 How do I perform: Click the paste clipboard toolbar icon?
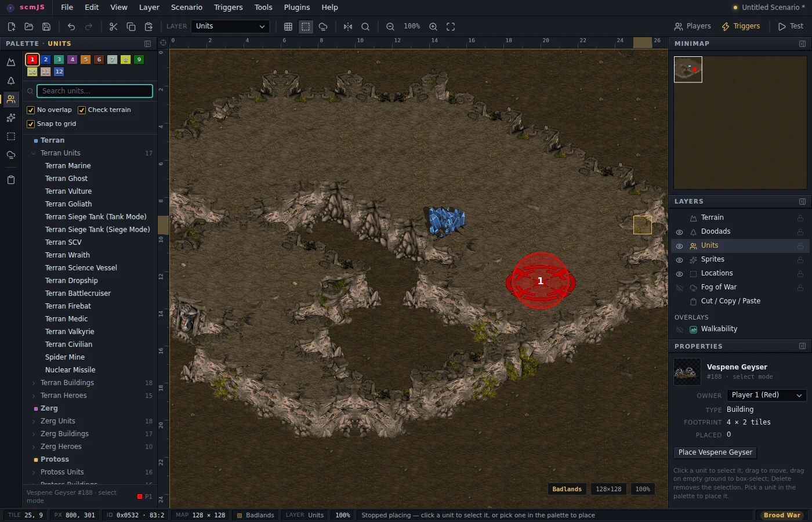click(x=148, y=27)
